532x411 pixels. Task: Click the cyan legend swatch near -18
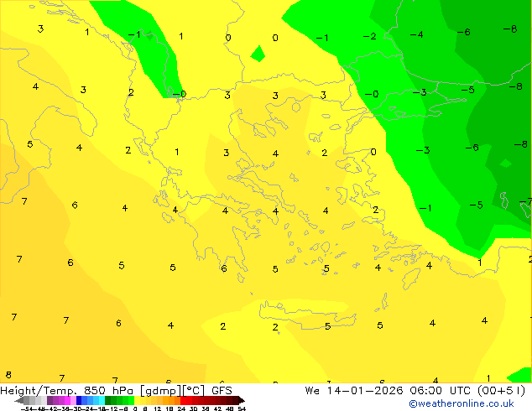coord(102,400)
